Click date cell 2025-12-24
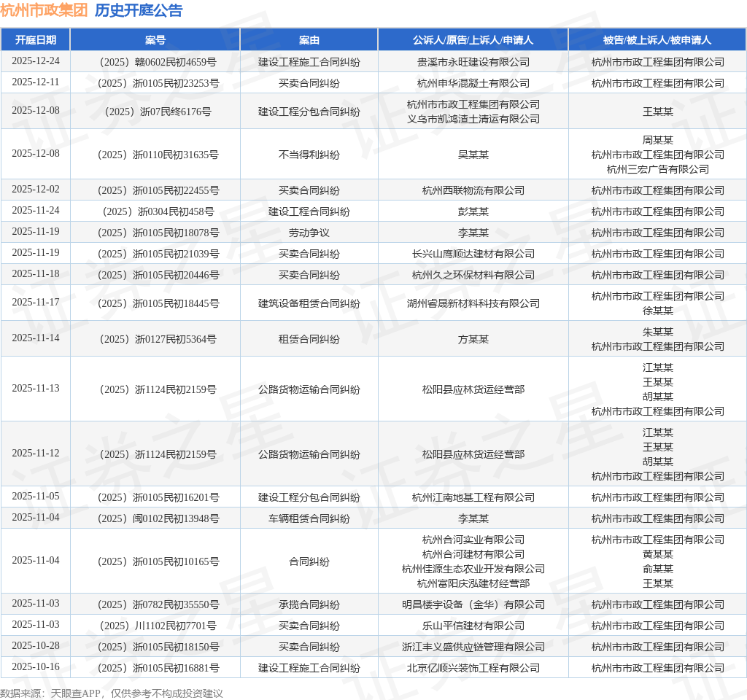747x700 pixels. (x=36, y=61)
